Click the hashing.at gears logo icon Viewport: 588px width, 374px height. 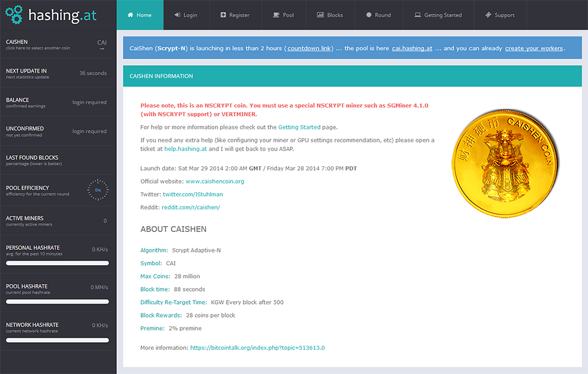(14, 15)
